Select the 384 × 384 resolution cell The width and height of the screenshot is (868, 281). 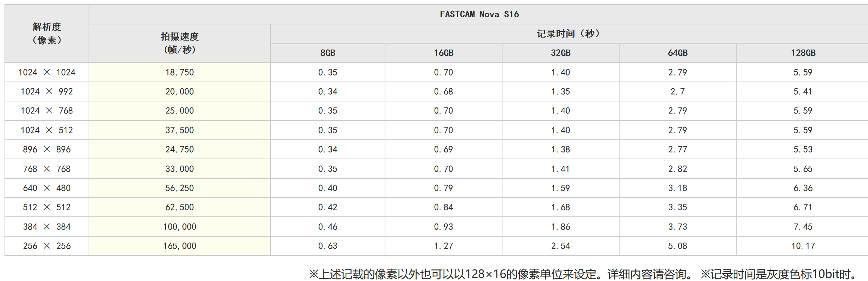[x=47, y=227]
